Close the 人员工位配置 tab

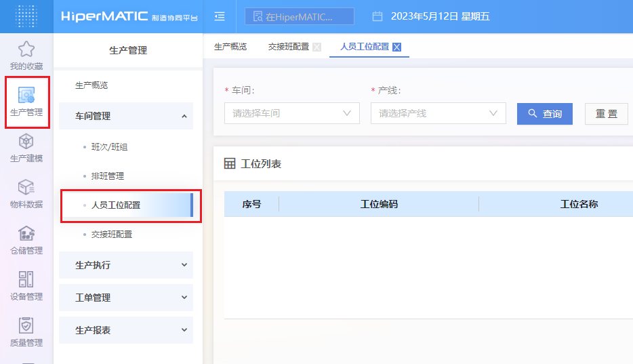[397, 47]
